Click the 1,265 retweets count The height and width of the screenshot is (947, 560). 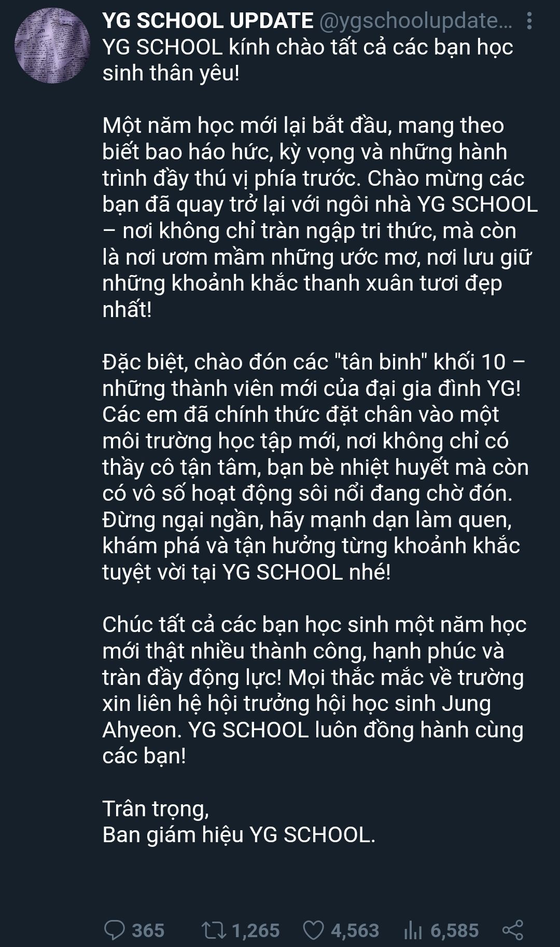[256, 930]
